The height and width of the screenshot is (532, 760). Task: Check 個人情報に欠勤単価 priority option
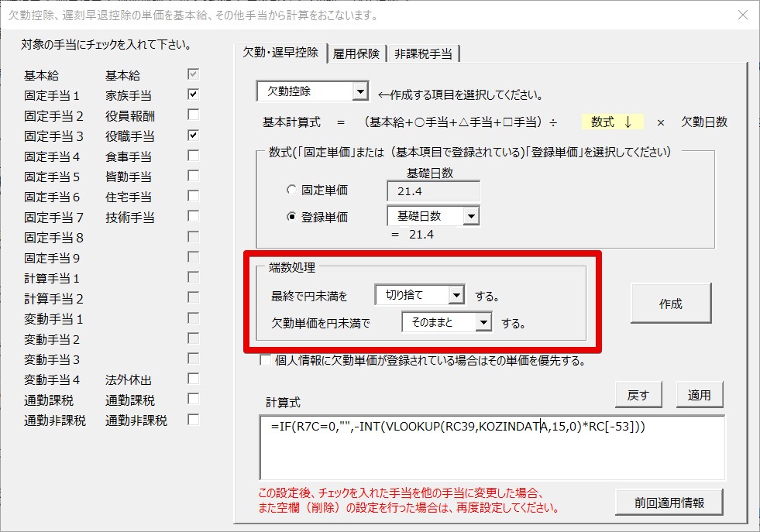coord(266,360)
